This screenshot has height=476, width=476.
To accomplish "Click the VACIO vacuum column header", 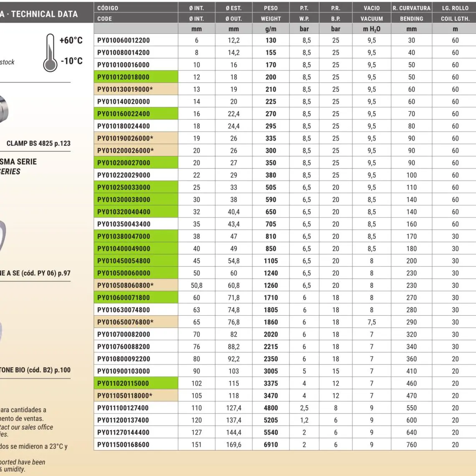I will pos(371,8).
